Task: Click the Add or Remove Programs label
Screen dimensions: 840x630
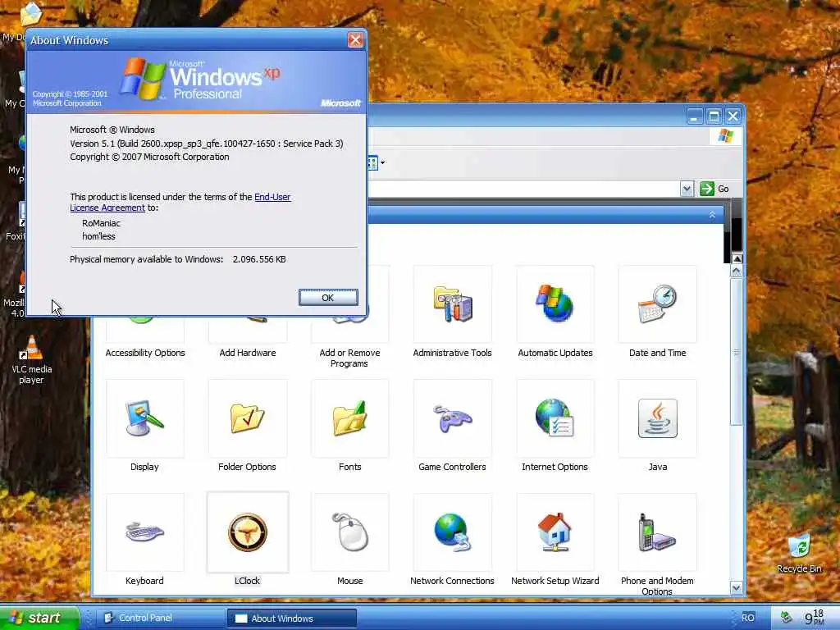Action: (x=349, y=358)
